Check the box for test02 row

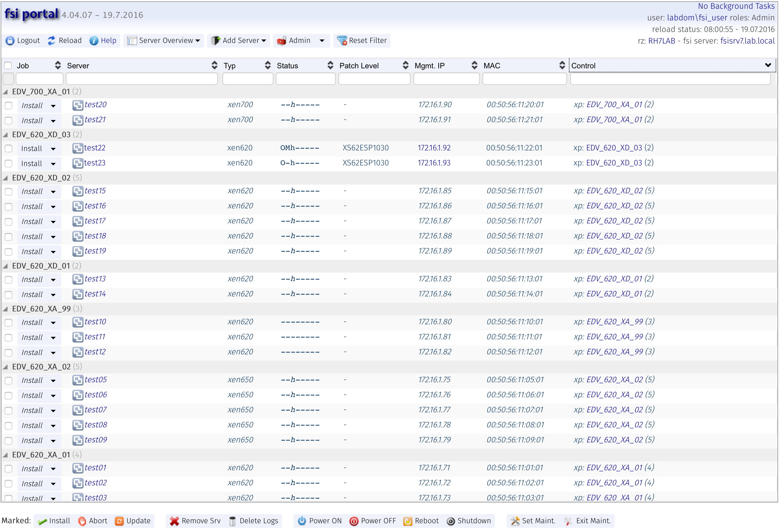point(8,484)
